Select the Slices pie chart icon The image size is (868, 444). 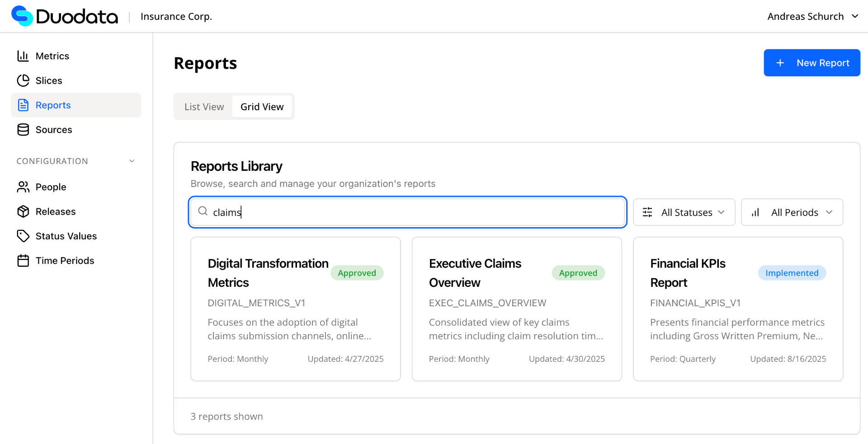coord(23,80)
